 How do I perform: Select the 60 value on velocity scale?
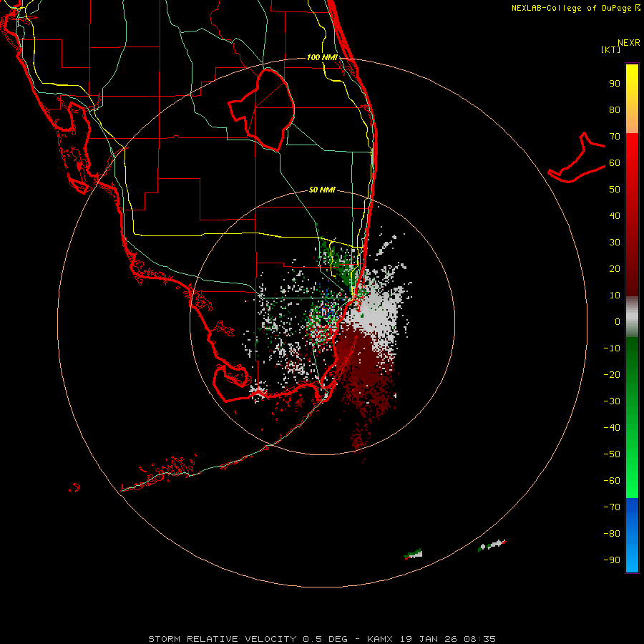615,163
